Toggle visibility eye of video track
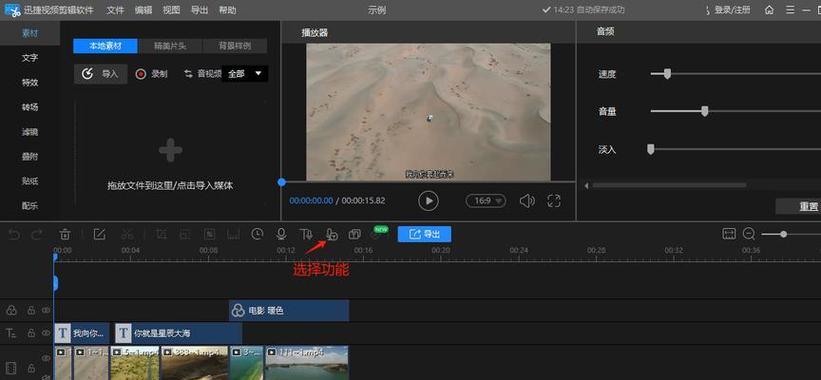The width and height of the screenshot is (821, 380). click(x=46, y=358)
